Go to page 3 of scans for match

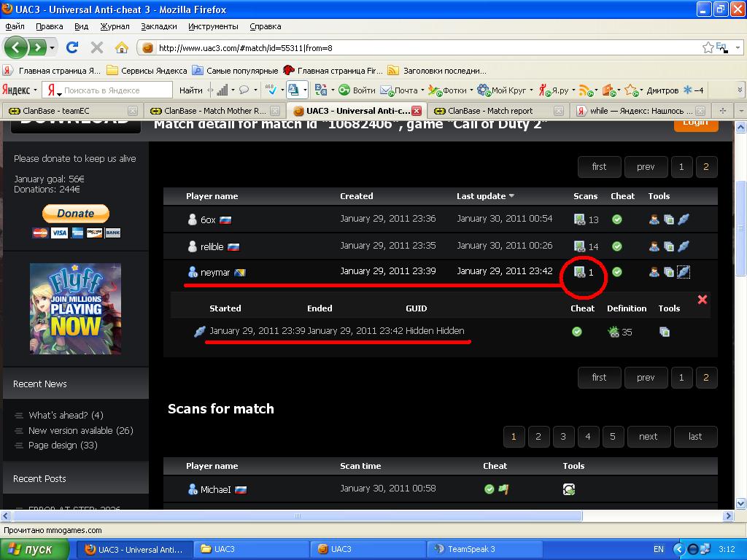pyautogui.click(x=563, y=437)
